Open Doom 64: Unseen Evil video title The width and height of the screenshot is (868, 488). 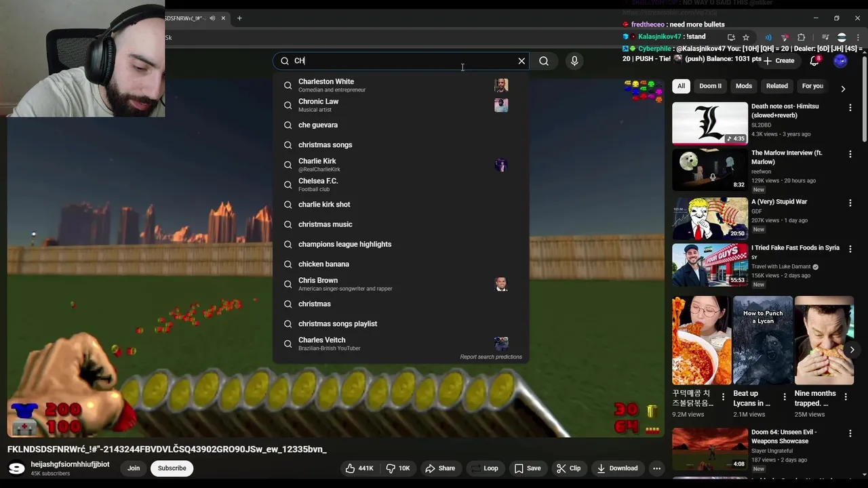[x=784, y=436]
